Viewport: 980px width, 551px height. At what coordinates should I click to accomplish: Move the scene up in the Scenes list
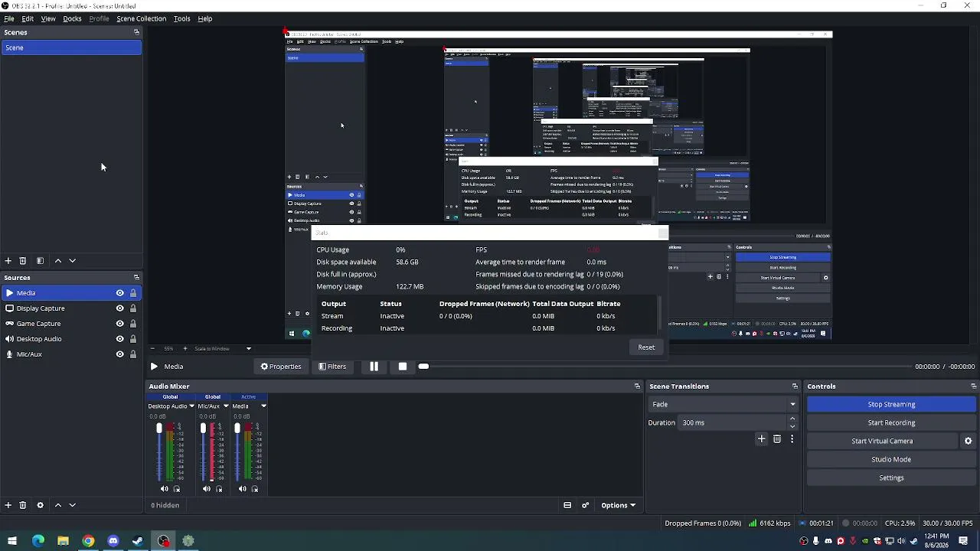point(58,261)
